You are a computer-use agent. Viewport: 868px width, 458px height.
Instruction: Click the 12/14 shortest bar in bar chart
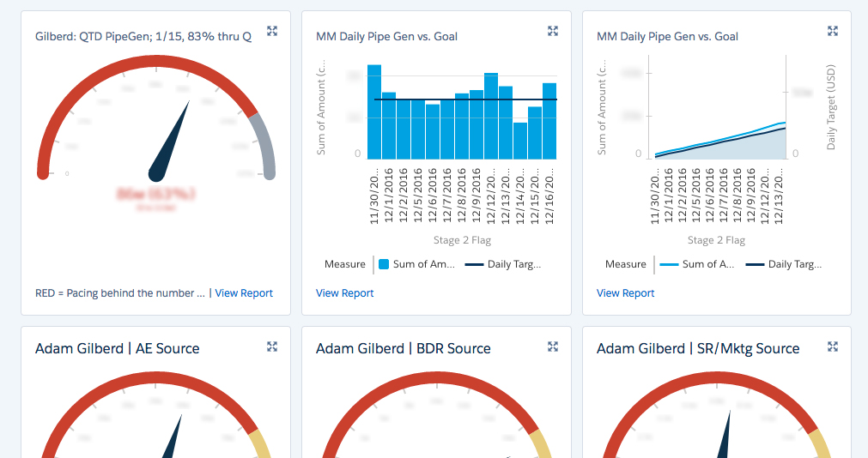click(519, 141)
